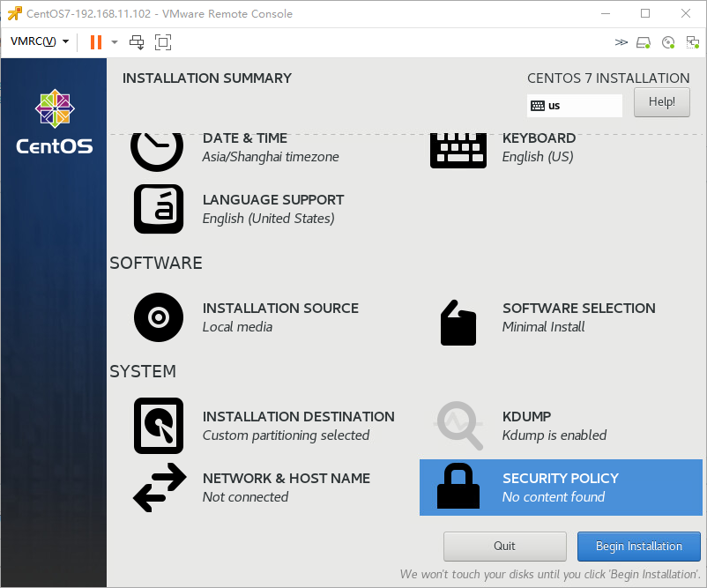Expand the power options dropdown arrow
The width and height of the screenshot is (707, 588).
pyautogui.click(x=115, y=42)
